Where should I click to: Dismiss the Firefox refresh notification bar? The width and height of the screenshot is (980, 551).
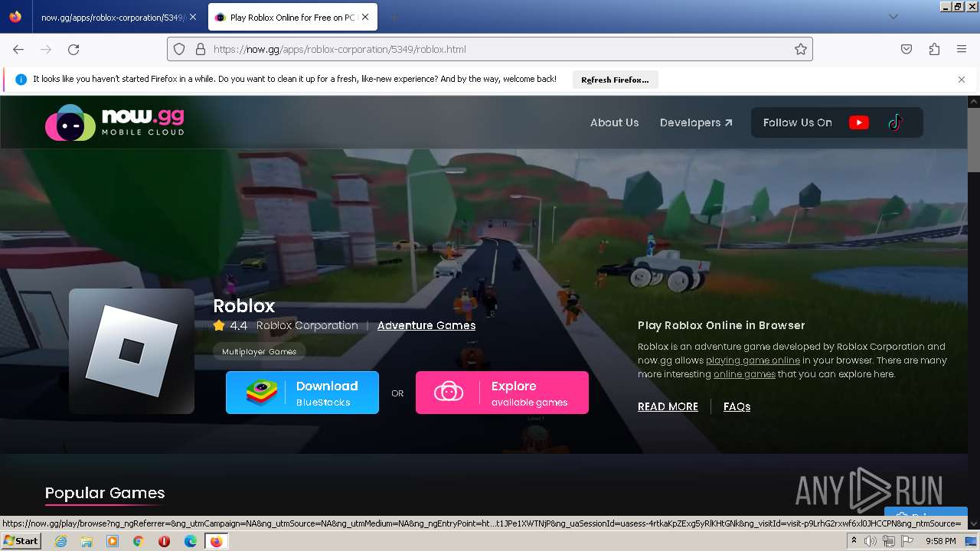[962, 80]
